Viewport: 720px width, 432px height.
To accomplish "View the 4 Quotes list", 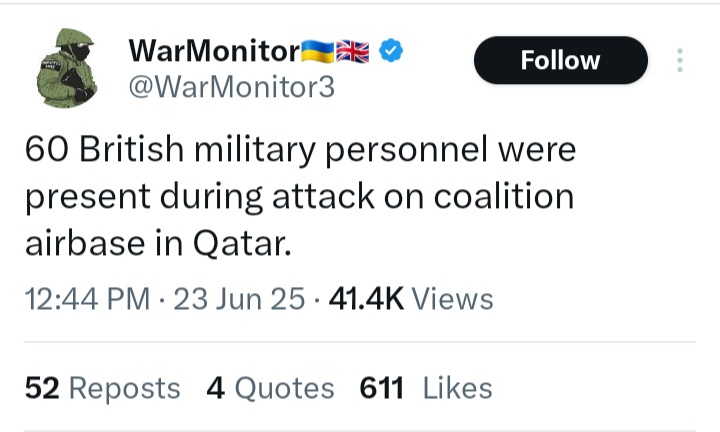I will pyautogui.click(x=270, y=388).
